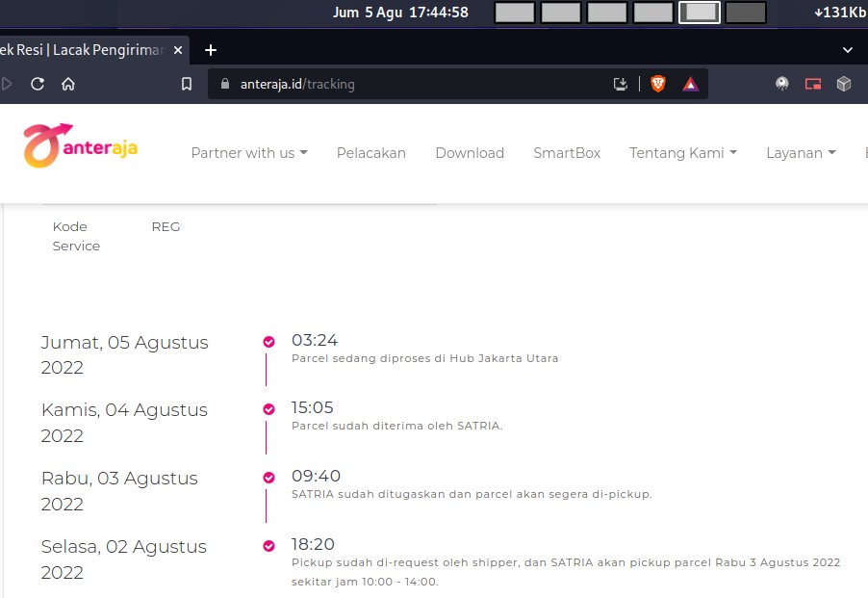Open Brave Shields lion icon
The width and height of the screenshot is (868, 598).
pyautogui.click(x=657, y=84)
